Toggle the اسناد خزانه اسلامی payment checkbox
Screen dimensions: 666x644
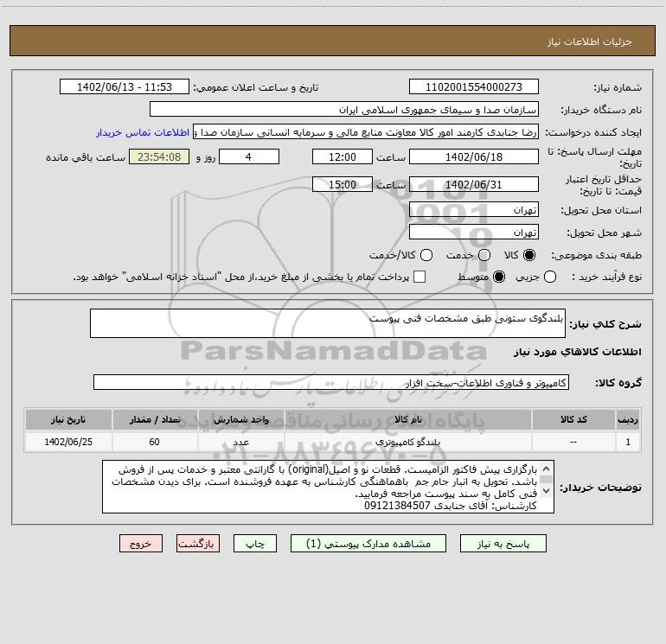tap(419, 277)
